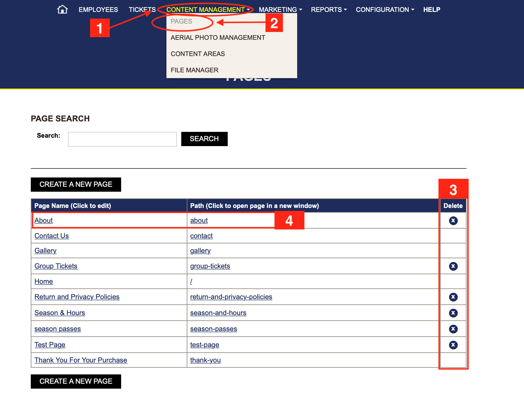The image size is (524, 420).
Task: Delete the season passes page
Action: 453,329
